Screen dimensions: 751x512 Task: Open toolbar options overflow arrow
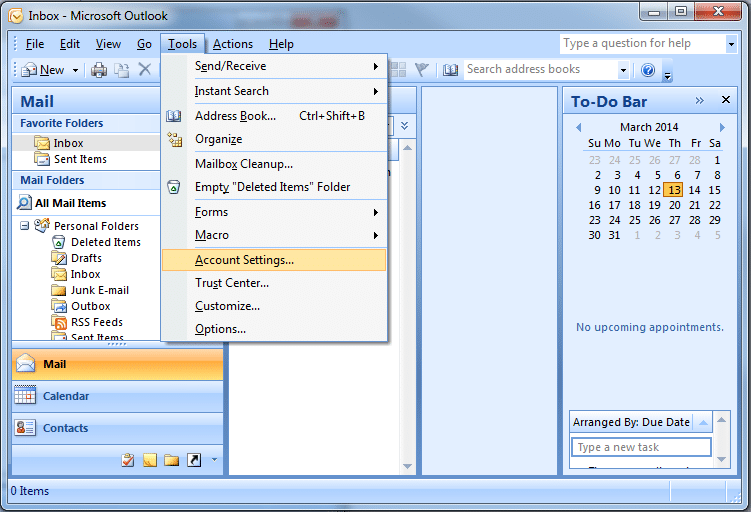667,75
